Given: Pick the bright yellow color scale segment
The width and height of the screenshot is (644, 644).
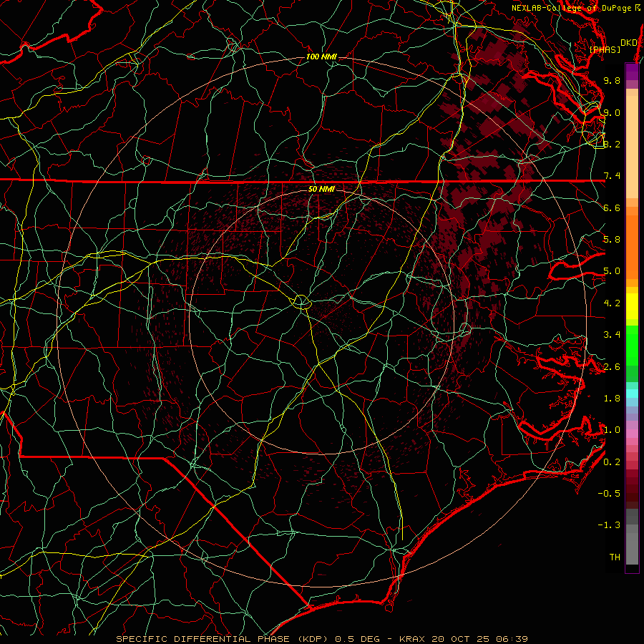Looking at the screenshot, I should [x=632, y=306].
